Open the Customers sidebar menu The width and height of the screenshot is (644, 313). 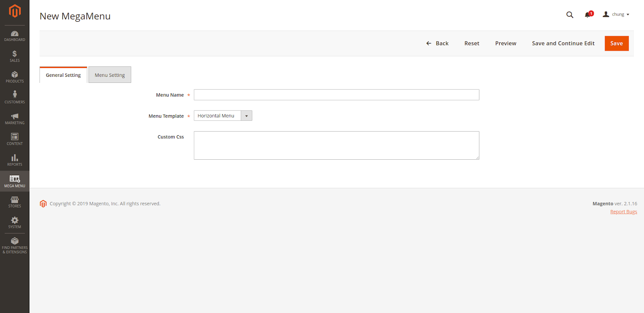14,98
